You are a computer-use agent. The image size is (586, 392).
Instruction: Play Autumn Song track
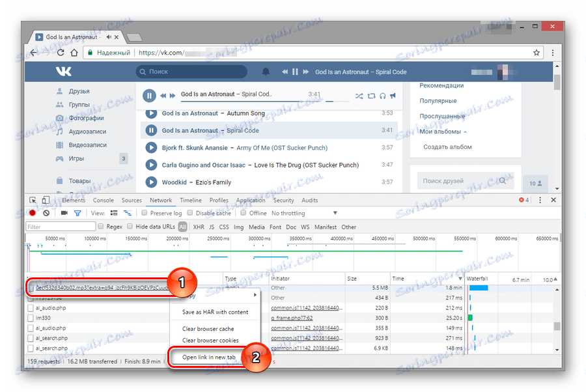tap(151, 113)
